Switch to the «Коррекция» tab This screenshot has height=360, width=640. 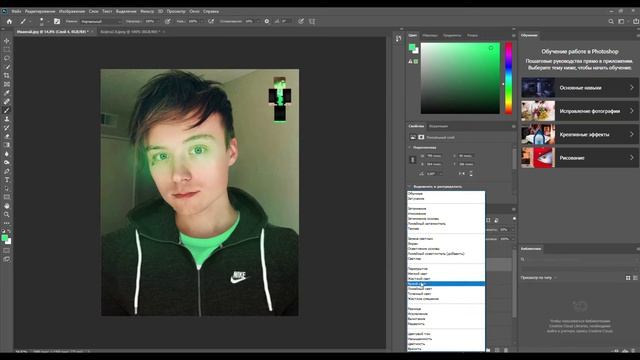click(438, 126)
